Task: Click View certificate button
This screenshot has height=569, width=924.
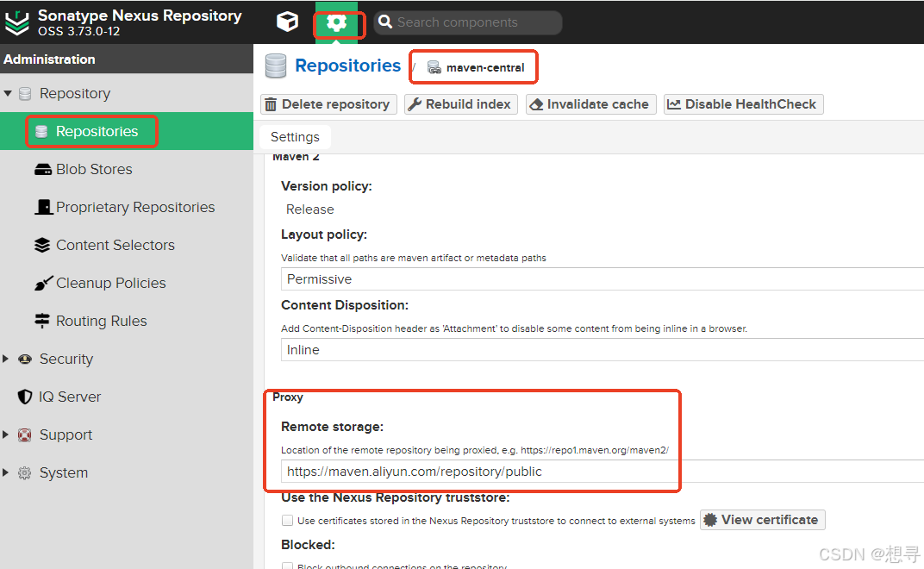Action: point(763,520)
